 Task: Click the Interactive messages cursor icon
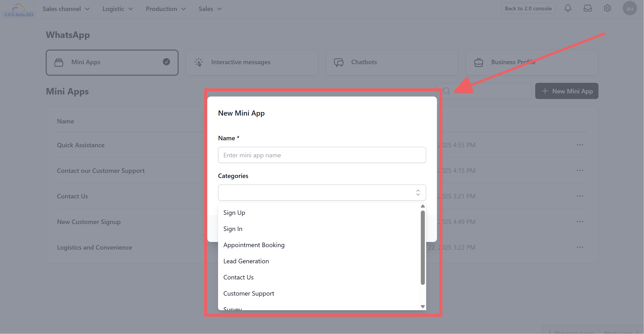(x=199, y=62)
